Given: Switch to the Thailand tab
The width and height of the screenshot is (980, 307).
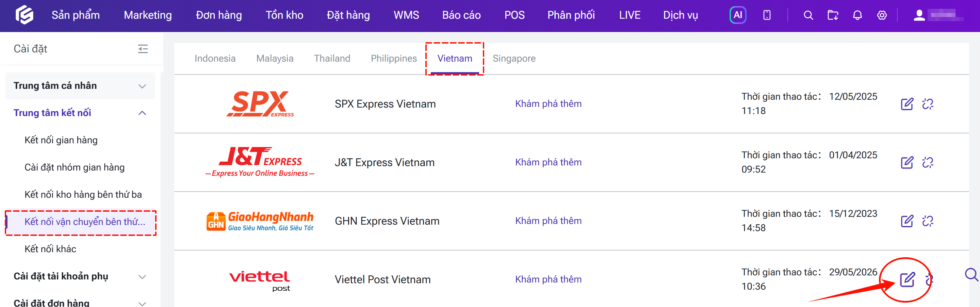Looking at the screenshot, I should (x=332, y=58).
